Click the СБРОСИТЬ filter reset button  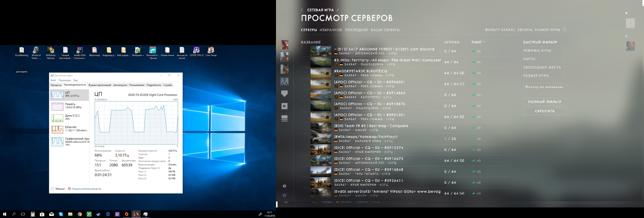(544, 111)
